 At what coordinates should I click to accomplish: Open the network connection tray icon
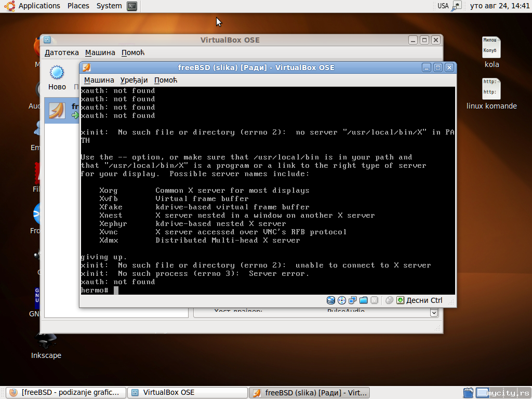457,6
